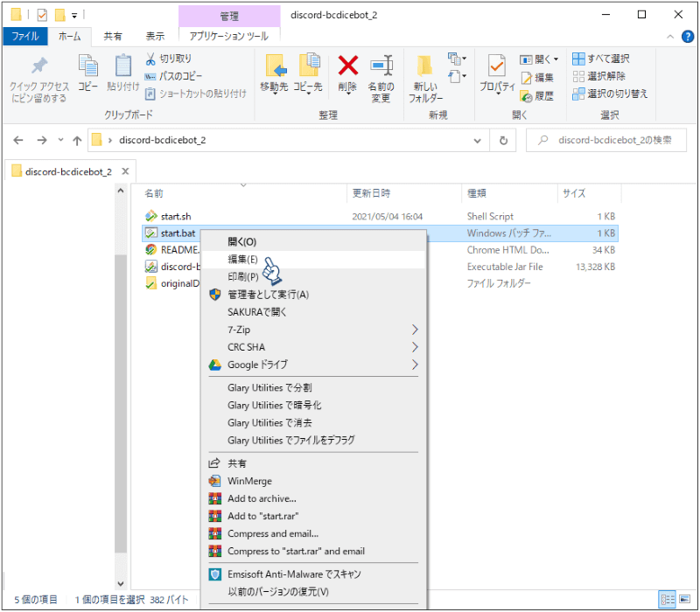Image resolution: width=700 pixels, height=612 pixels.
Task: Open recent locations dropdown arrow
Action: [60, 140]
